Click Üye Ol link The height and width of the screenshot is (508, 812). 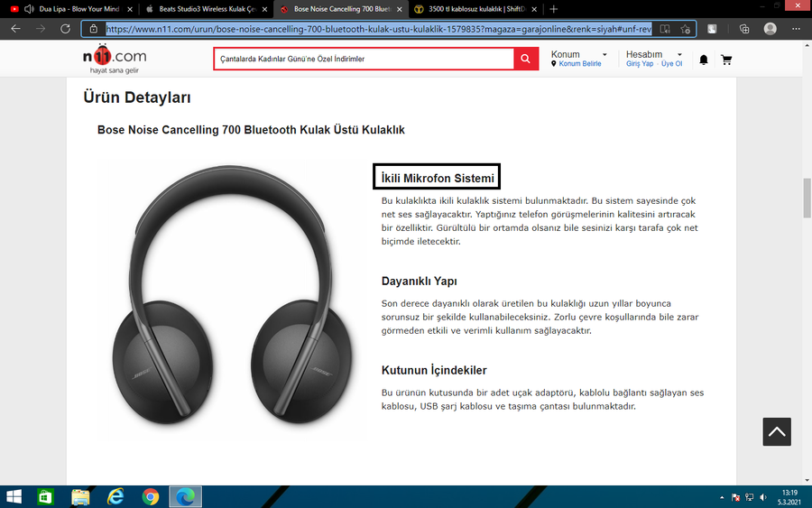(671, 64)
